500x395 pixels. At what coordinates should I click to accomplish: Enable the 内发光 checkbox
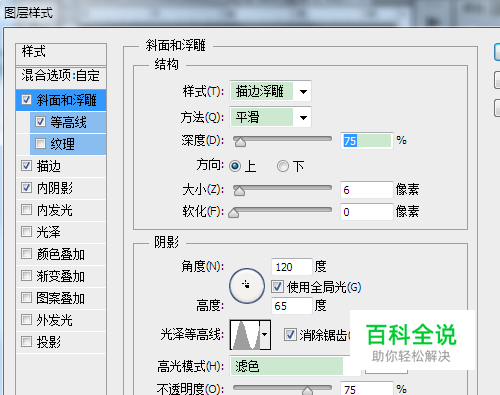click(26, 210)
